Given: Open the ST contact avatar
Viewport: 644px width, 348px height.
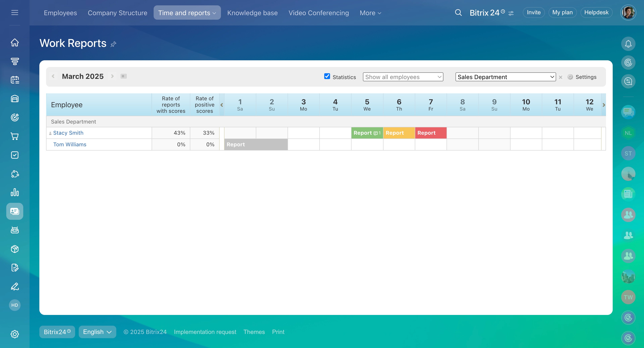Looking at the screenshot, I should (x=628, y=153).
